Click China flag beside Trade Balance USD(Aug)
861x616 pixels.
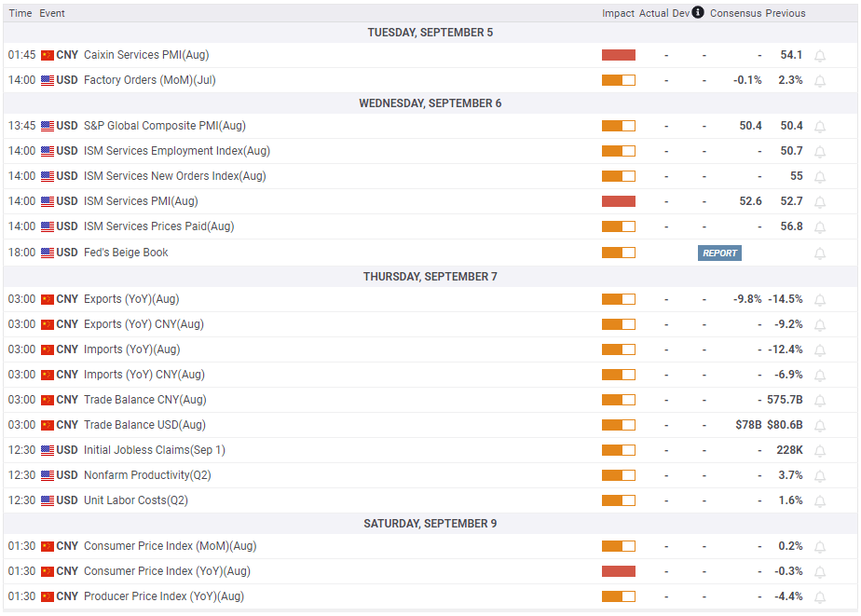tap(48, 425)
